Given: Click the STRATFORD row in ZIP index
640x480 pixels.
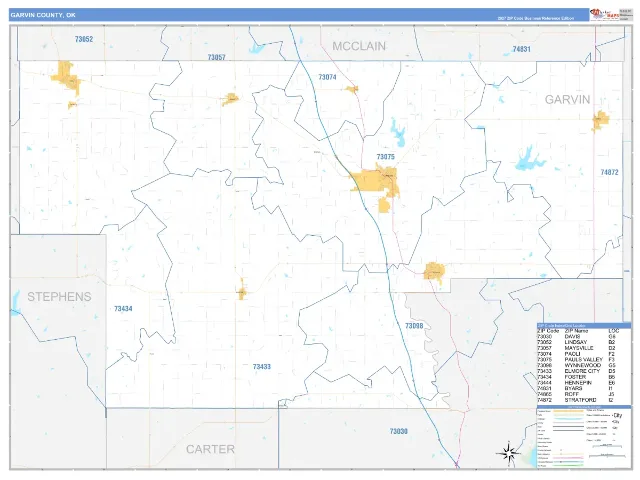Looking at the screenshot, I should 578,400.
